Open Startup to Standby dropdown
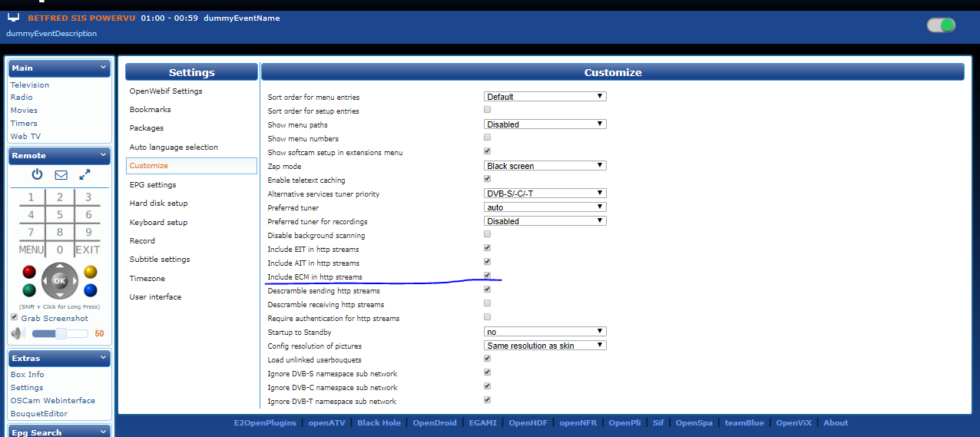Viewport: 980px width, 437px height. (x=545, y=332)
